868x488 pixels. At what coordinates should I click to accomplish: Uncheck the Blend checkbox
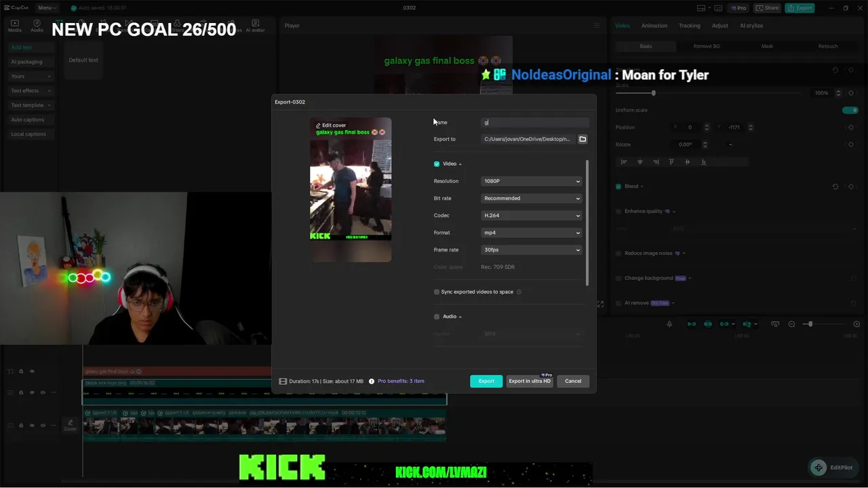tap(618, 186)
